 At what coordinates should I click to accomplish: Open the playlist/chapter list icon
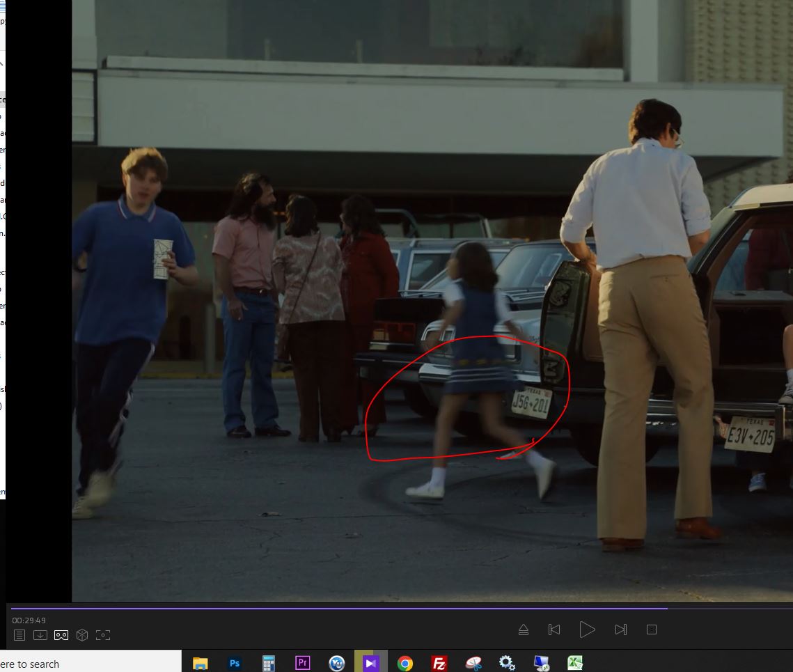click(19, 635)
